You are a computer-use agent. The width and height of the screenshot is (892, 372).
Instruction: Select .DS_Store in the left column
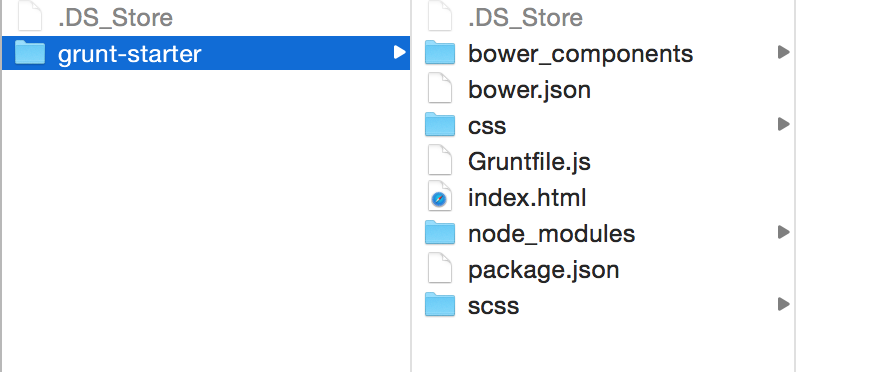(115, 18)
